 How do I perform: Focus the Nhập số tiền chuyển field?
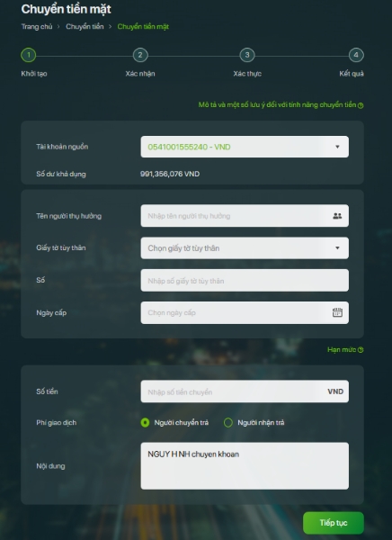[245, 391]
